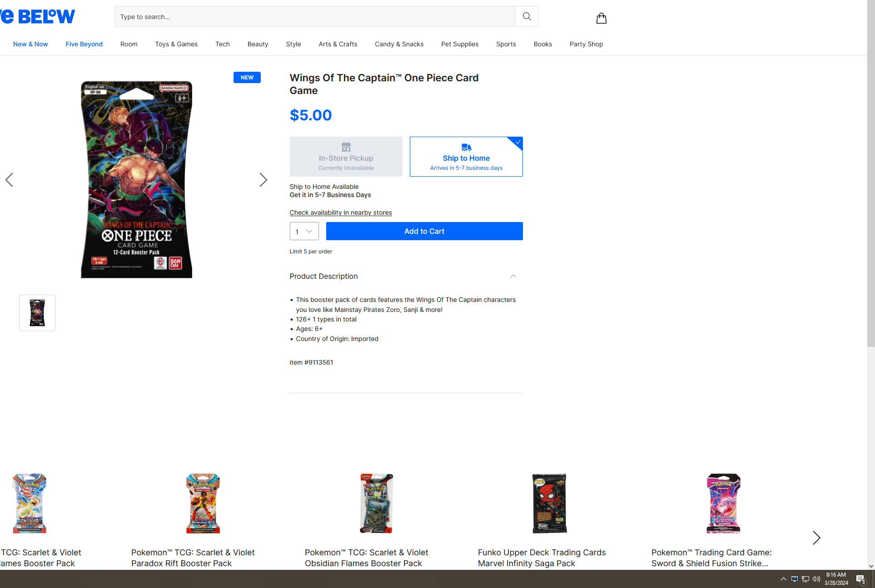Screen dimensions: 875x588
Task: Select the Ship to Home option
Action: click(466, 157)
